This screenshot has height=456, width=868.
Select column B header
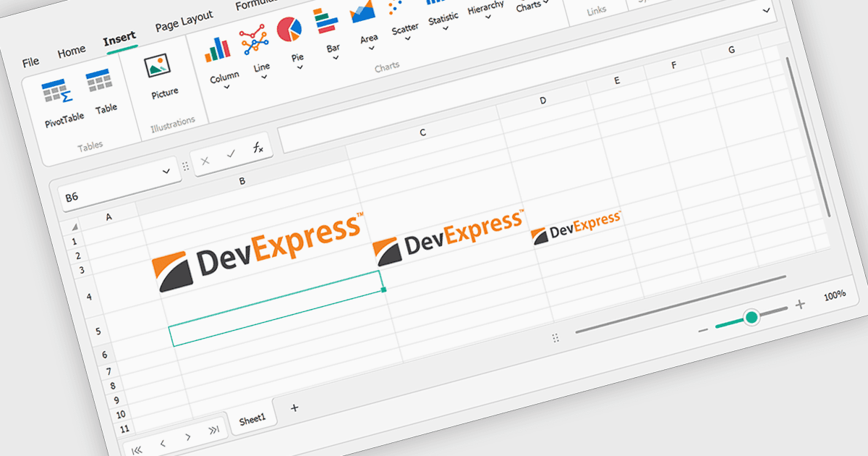point(242,181)
